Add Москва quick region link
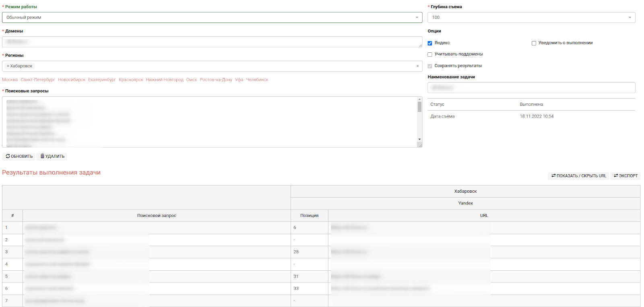This screenshot has width=644, height=307. pyautogui.click(x=10, y=80)
